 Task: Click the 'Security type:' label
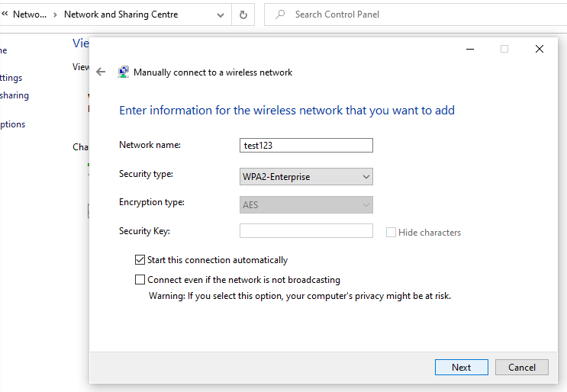(146, 174)
